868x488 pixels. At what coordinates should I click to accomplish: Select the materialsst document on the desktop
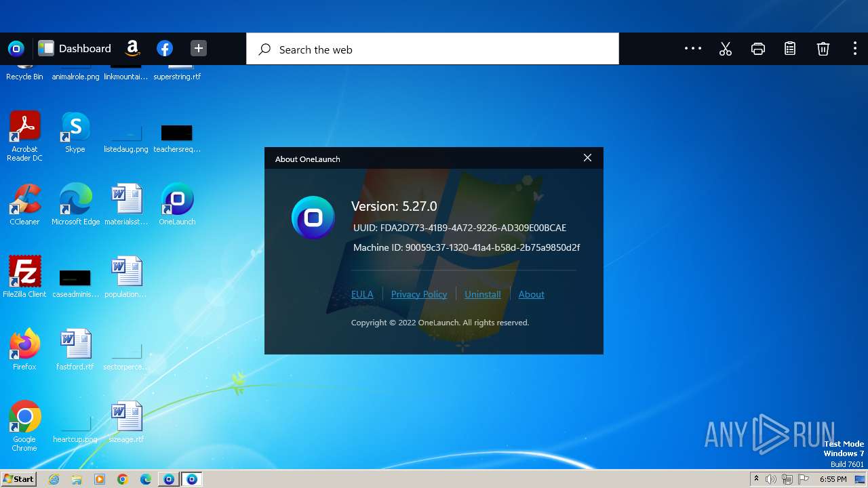point(126,204)
